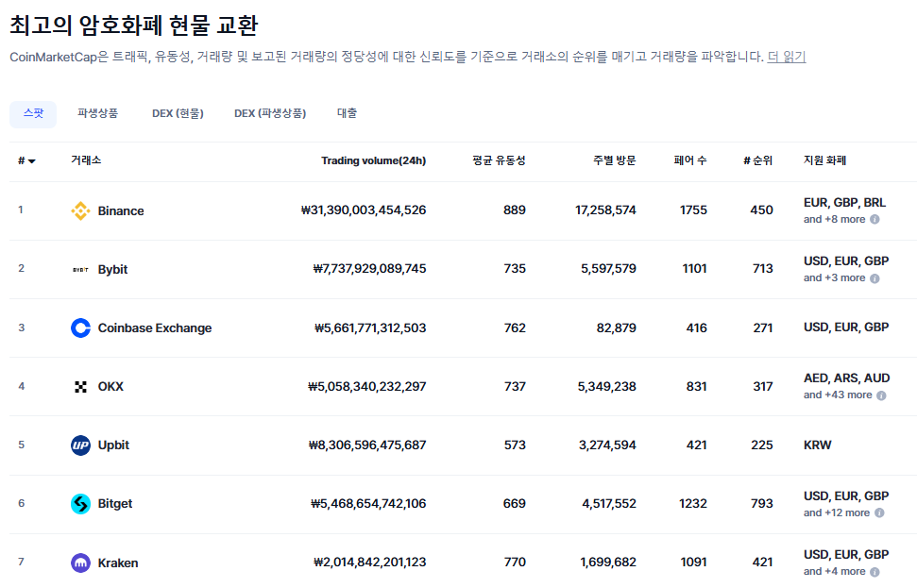Click Binance liquidity score 889
This screenshot has height=588, width=917.
point(515,210)
